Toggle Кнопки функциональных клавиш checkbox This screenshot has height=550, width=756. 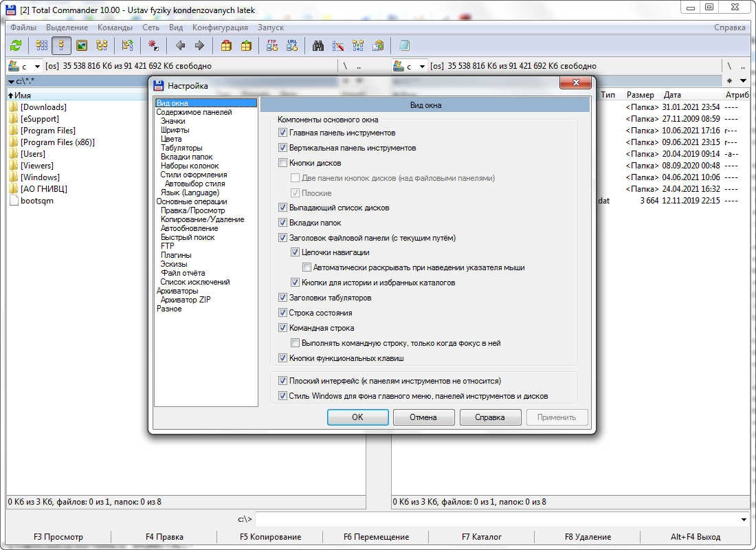pos(283,358)
